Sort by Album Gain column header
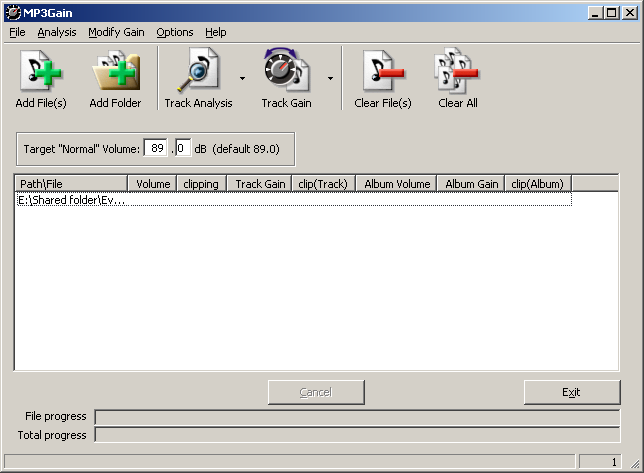Image resolution: width=644 pixels, height=473 pixels. tap(471, 184)
